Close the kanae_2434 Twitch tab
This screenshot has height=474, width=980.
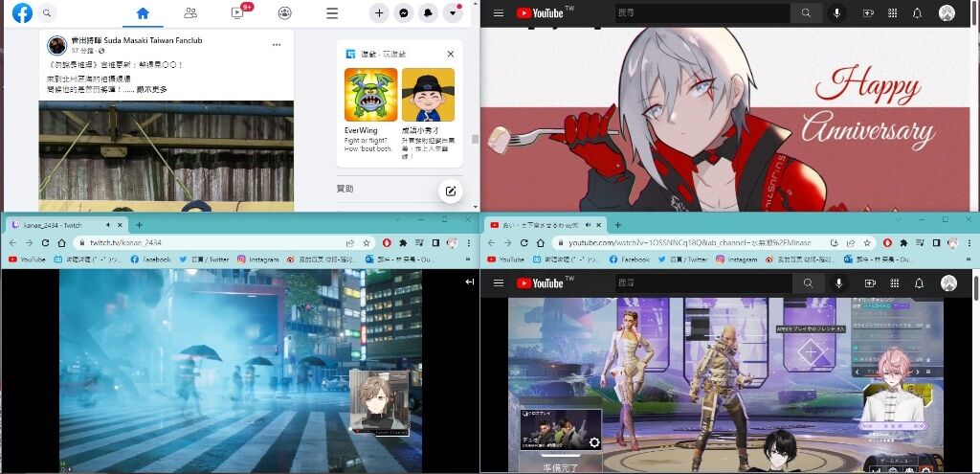[x=120, y=225]
